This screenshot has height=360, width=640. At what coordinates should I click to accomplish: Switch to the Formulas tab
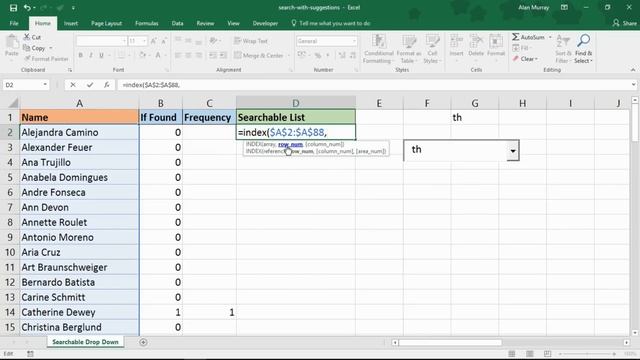pyautogui.click(x=147, y=23)
